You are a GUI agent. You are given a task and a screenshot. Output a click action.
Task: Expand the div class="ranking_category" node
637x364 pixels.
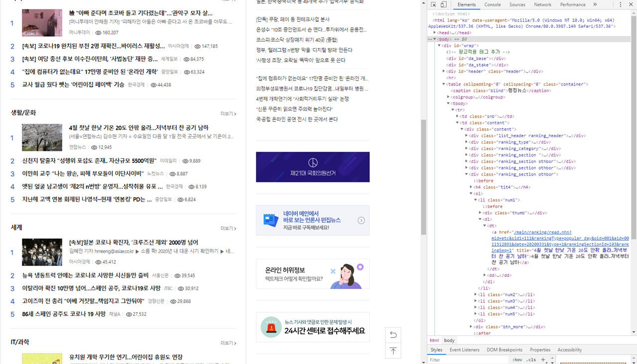(x=466, y=149)
